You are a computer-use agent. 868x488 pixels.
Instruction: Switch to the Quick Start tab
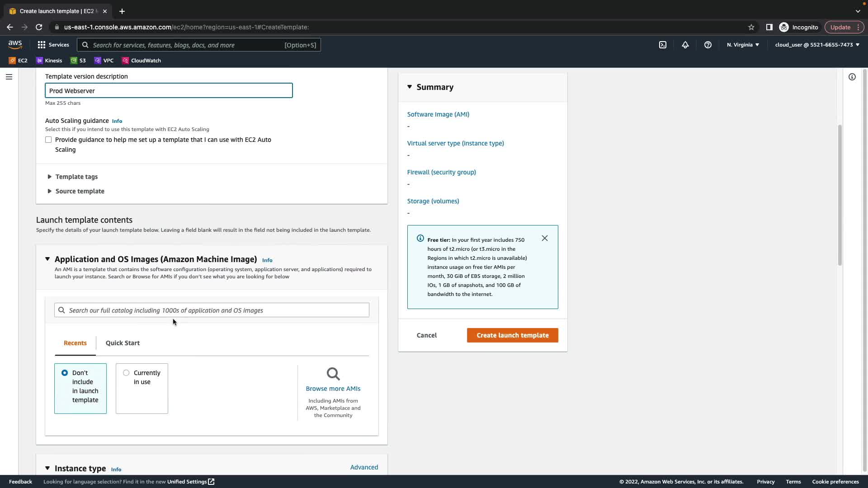coord(123,343)
